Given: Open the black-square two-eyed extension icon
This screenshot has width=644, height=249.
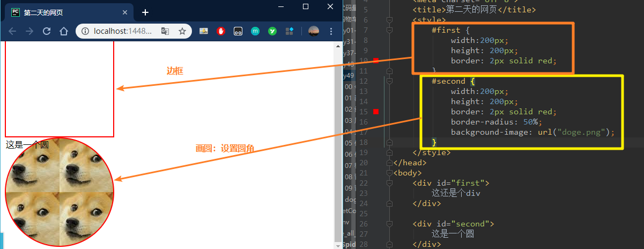Looking at the screenshot, I should click(x=238, y=32).
